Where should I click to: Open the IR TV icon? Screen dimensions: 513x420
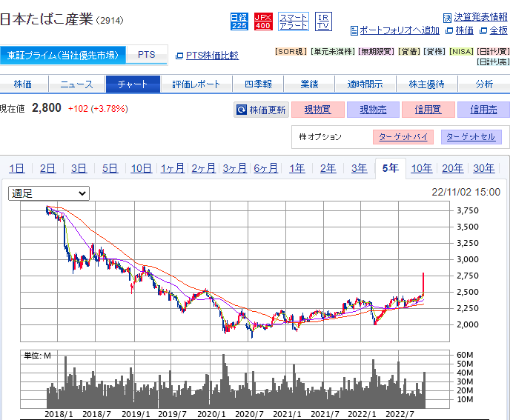[x=323, y=21]
